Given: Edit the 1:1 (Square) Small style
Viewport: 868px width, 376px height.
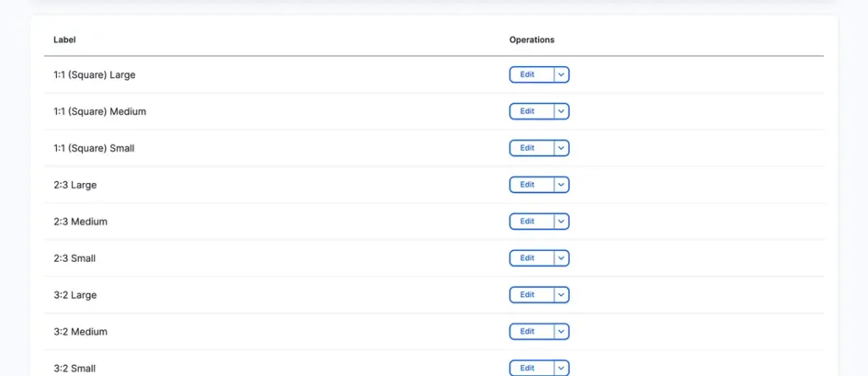Looking at the screenshot, I should (x=531, y=148).
